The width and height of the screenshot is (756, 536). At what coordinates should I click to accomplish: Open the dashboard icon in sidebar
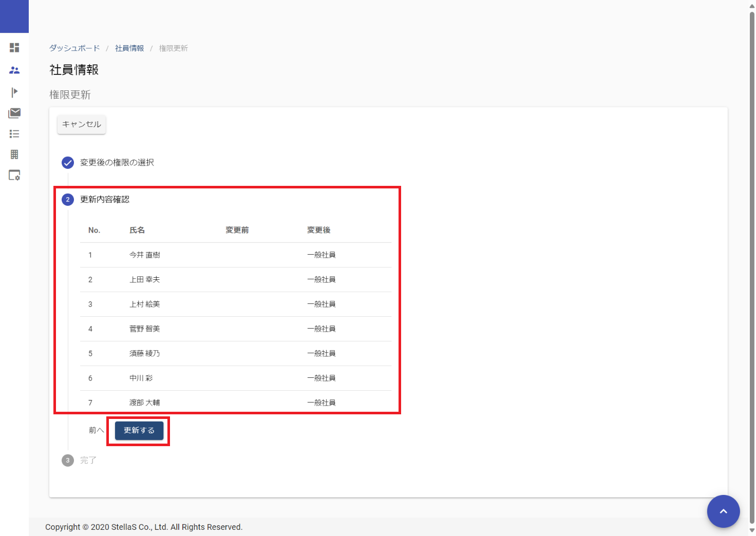point(14,48)
